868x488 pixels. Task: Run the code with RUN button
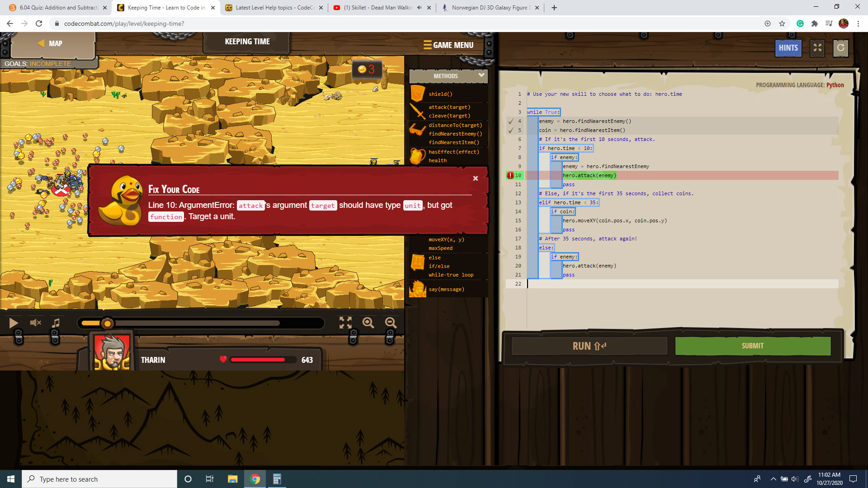coord(589,346)
